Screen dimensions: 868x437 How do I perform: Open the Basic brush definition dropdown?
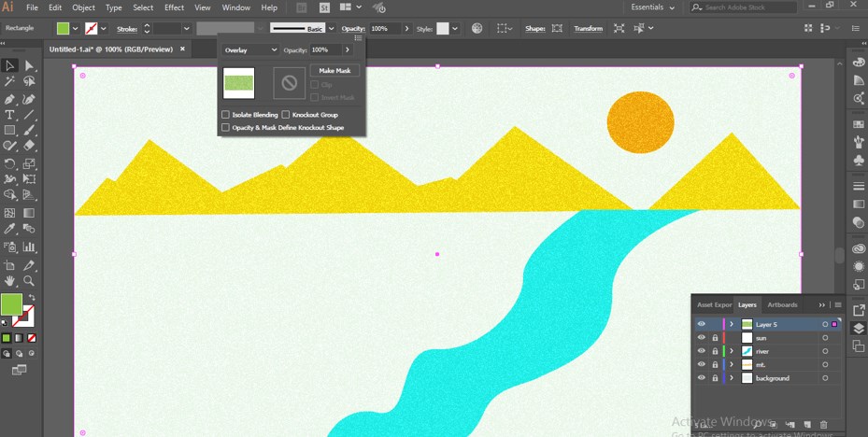(x=331, y=28)
